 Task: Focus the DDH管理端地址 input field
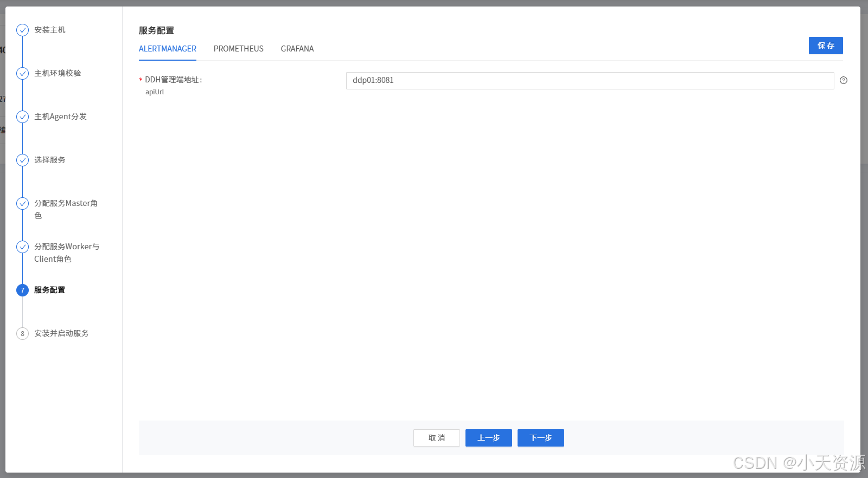pyautogui.click(x=589, y=80)
